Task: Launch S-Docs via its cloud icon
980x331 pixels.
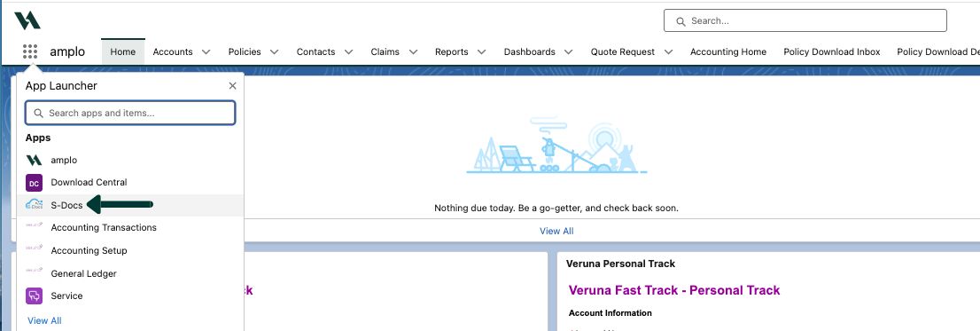Action: click(34, 205)
